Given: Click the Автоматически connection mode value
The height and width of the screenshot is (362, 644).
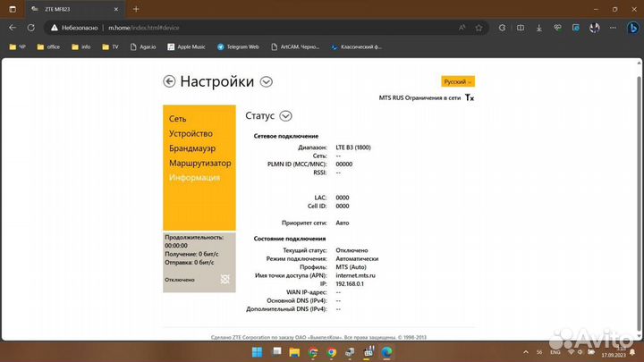Looking at the screenshot, I should (x=357, y=259).
